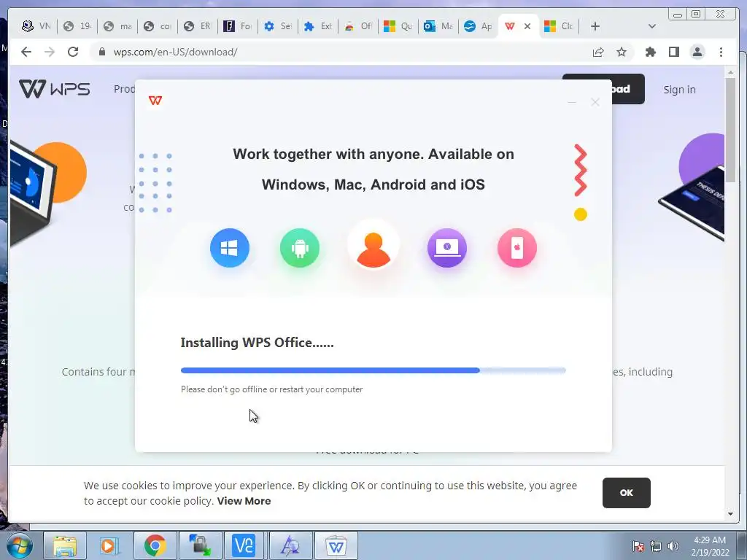Click the volume speaker tray icon
Screen dimensions: 747x560
click(673, 545)
